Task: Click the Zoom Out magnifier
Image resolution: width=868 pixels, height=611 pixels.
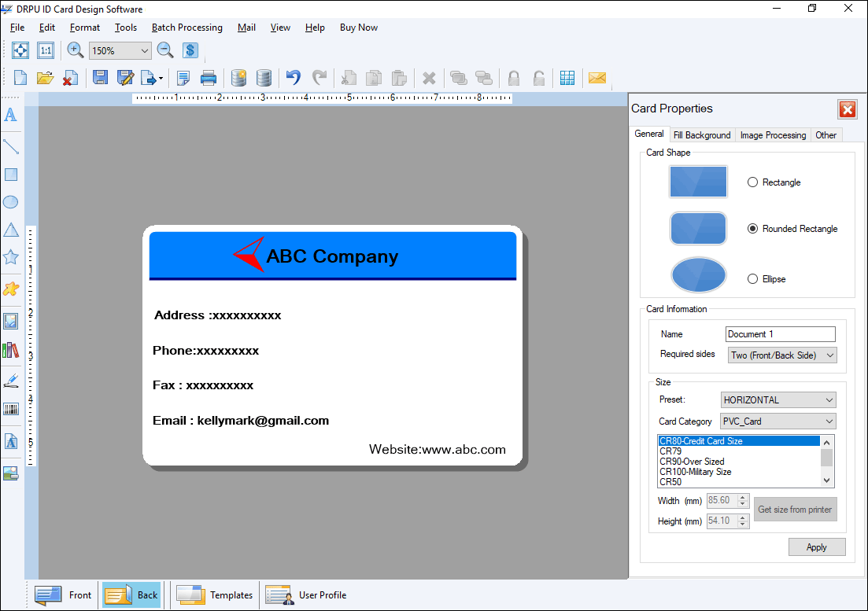Action: tap(165, 50)
